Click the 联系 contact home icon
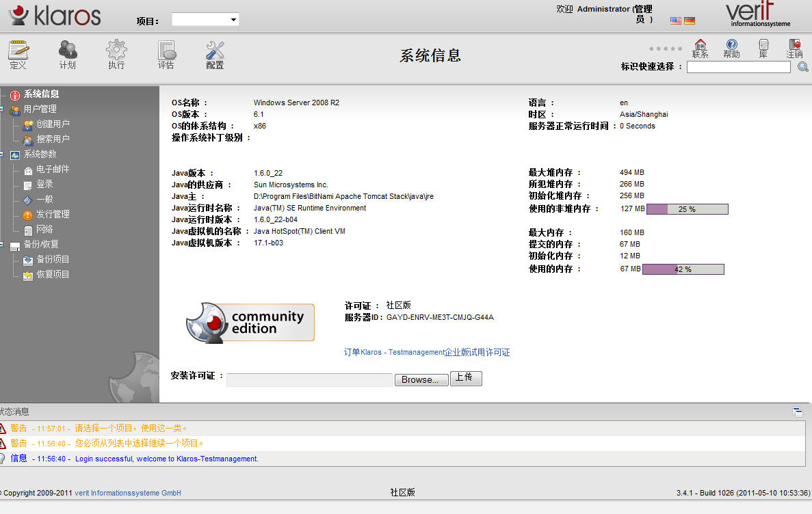 coord(700,49)
